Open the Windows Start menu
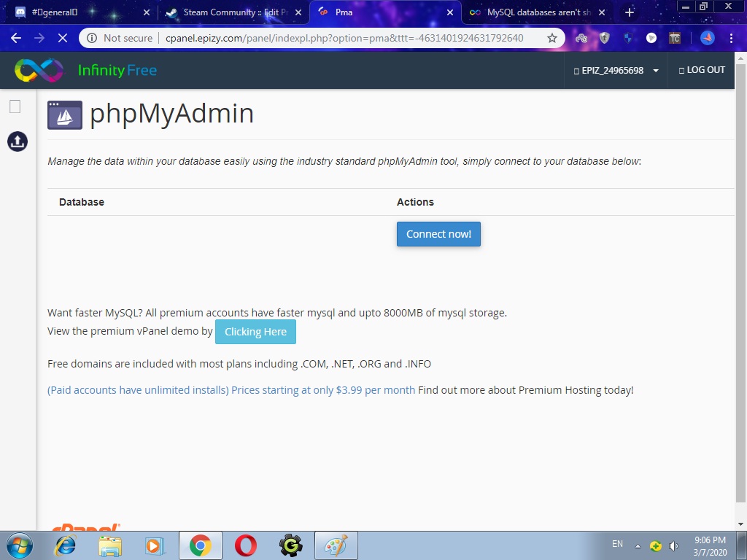 (20, 545)
